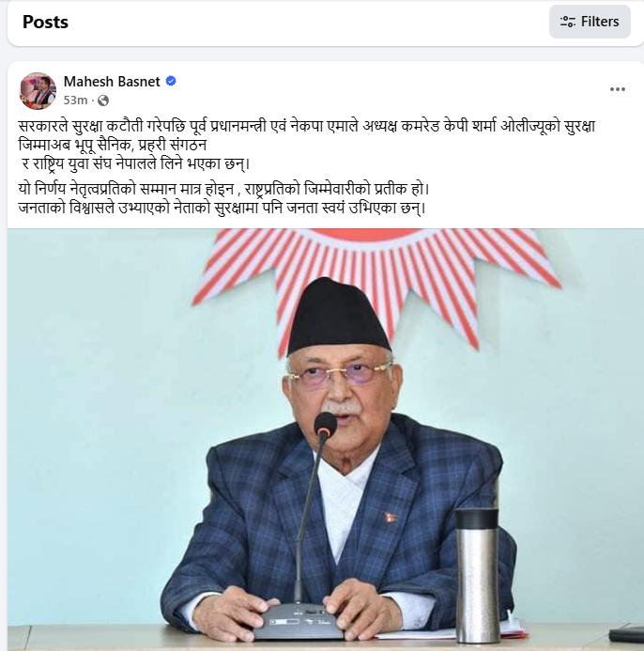This screenshot has width=644, height=651.
Task: Open the Filters button
Action: [x=590, y=22]
